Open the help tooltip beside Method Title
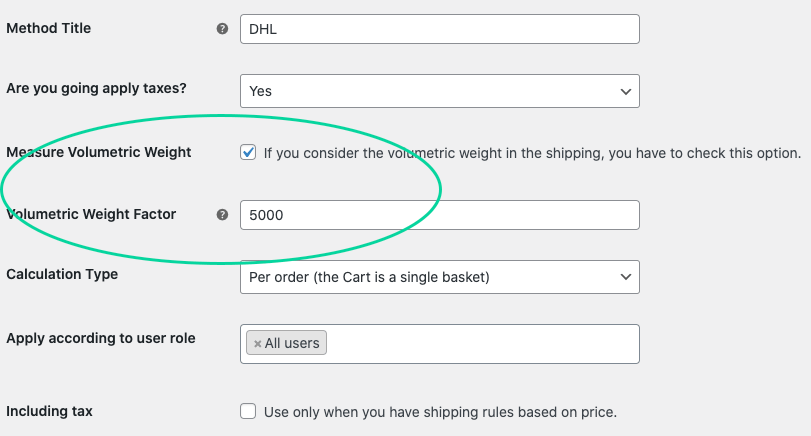The image size is (811, 436). pos(222,29)
